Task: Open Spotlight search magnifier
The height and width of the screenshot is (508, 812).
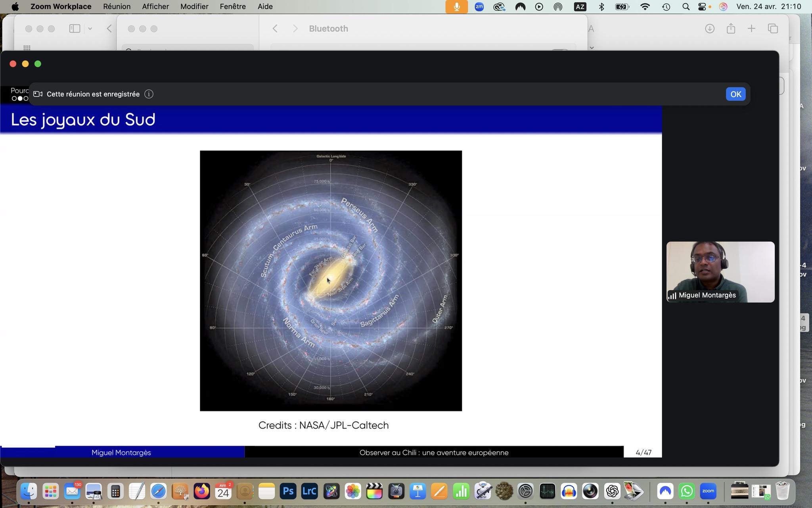Action: click(686, 6)
